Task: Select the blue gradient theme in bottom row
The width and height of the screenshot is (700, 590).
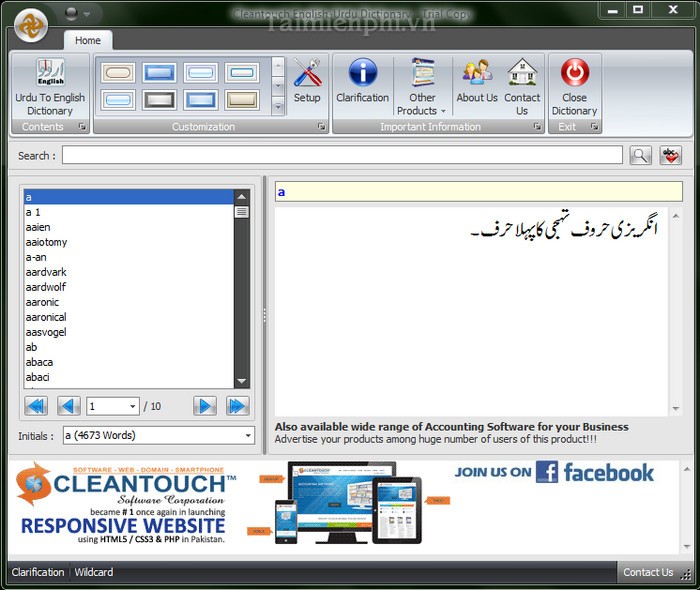Action: tap(201, 100)
